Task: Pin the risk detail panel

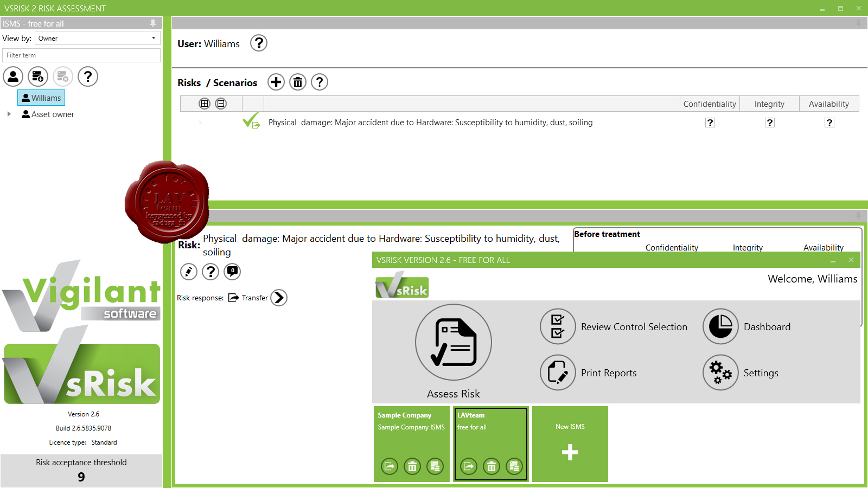Action: tap(858, 216)
